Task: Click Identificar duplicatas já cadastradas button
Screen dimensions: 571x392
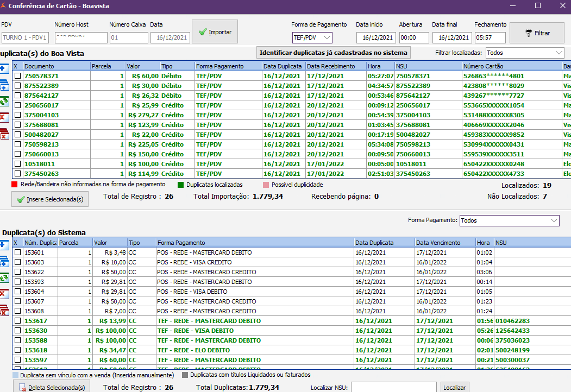Action: click(x=334, y=53)
